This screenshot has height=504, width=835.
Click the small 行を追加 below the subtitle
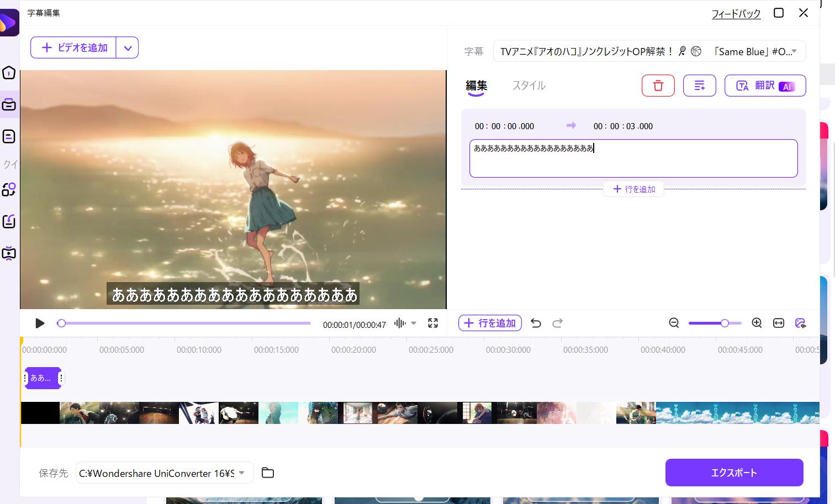click(x=633, y=189)
